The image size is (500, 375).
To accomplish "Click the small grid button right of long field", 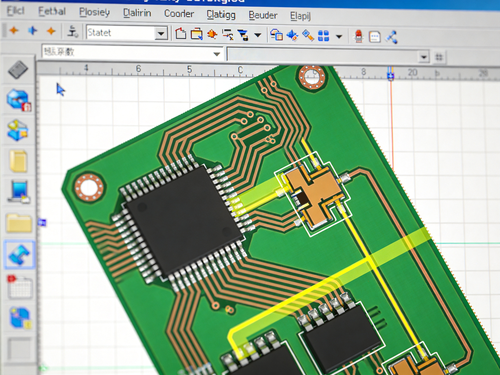I will [439, 57].
